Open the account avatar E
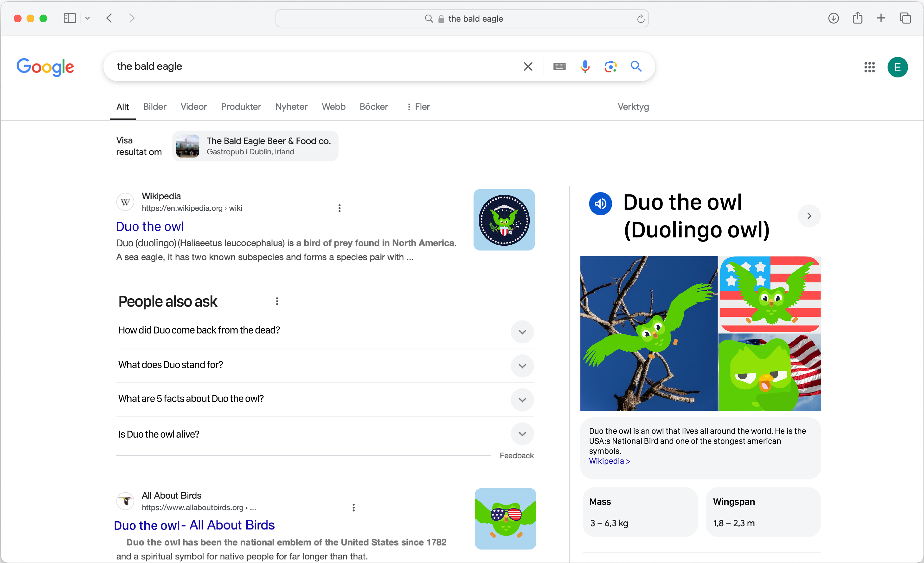Image resolution: width=924 pixels, height=563 pixels. coord(897,67)
